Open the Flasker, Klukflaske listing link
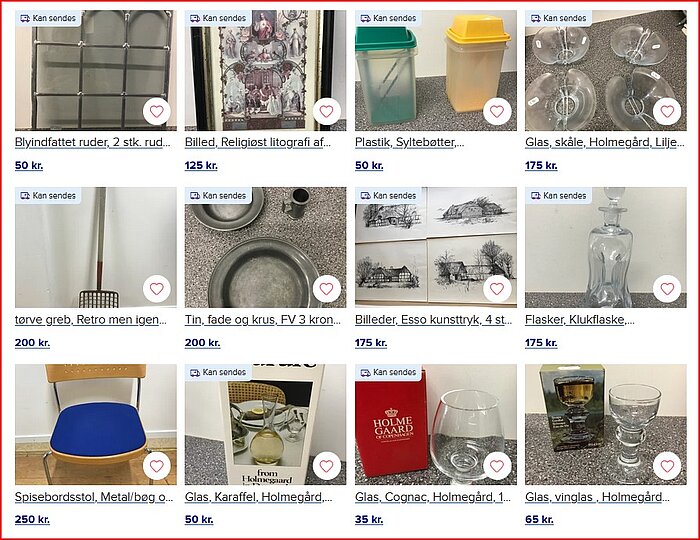This screenshot has height=540, width=700. [580, 320]
